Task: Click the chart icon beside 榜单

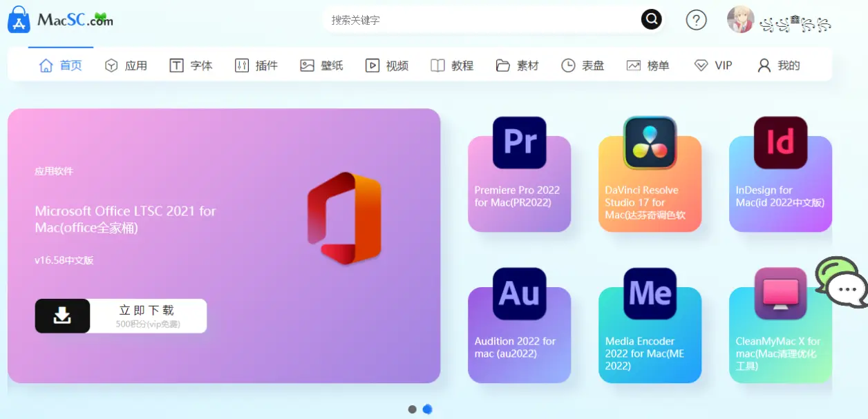Action: pyautogui.click(x=634, y=66)
